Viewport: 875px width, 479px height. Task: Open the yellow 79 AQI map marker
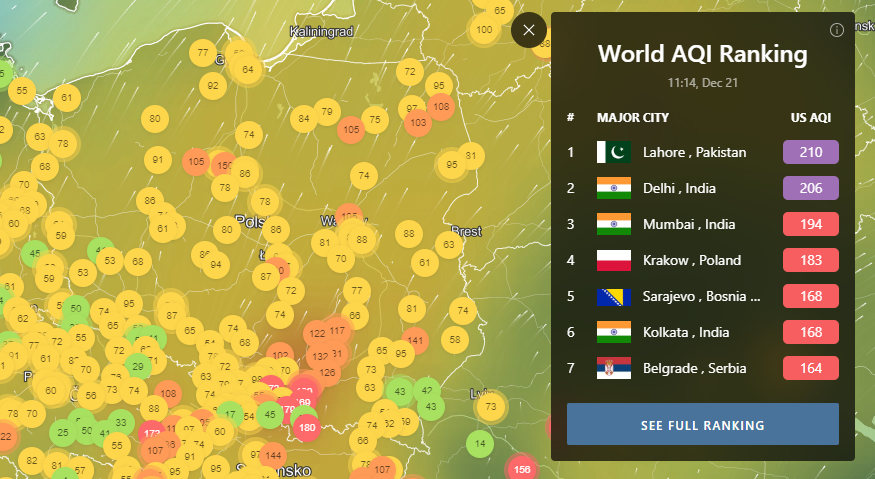coord(327,112)
